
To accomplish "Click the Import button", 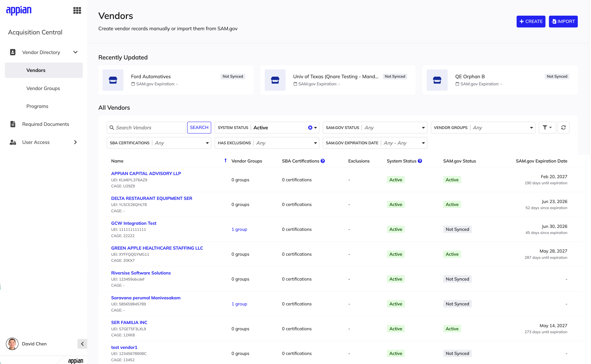I will pyautogui.click(x=563, y=21).
